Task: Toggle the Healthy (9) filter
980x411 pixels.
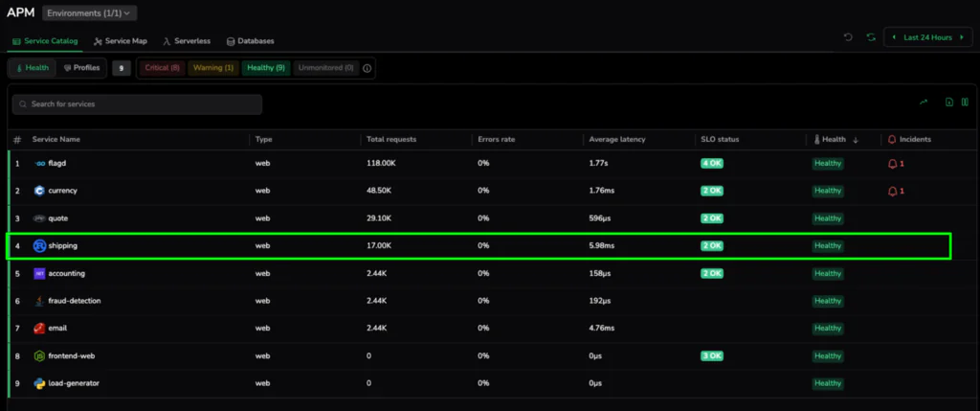Action: click(x=265, y=68)
